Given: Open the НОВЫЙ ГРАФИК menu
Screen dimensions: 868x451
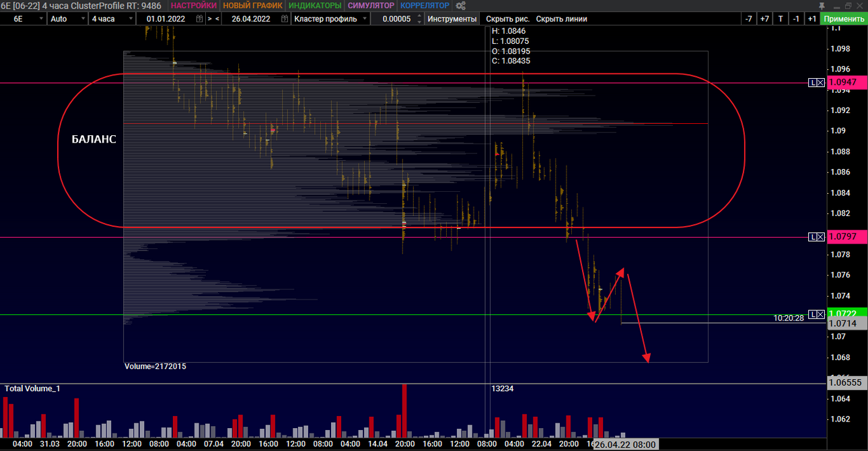Looking at the screenshot, I should pos(254,5).
